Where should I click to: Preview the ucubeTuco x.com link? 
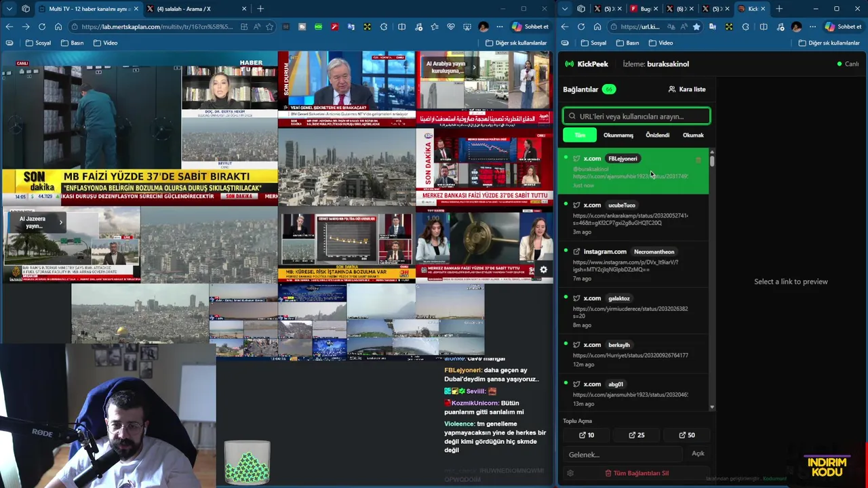click(633, 218)
